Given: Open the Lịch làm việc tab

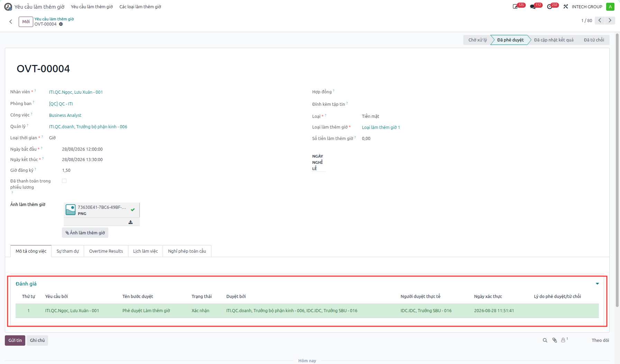Looking at the screenshot, I should [145, 251].
